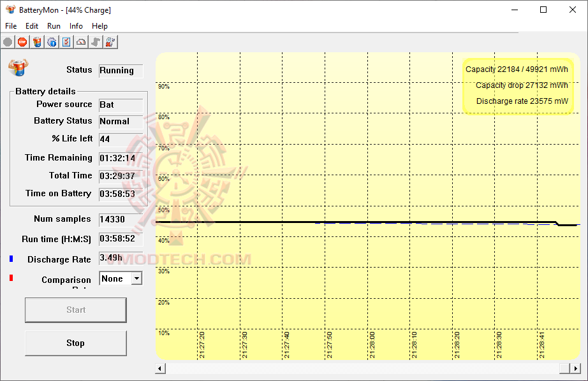Click the BatteryMon battery logo beside Status
588x381 pixels.
tap(18, 68)
